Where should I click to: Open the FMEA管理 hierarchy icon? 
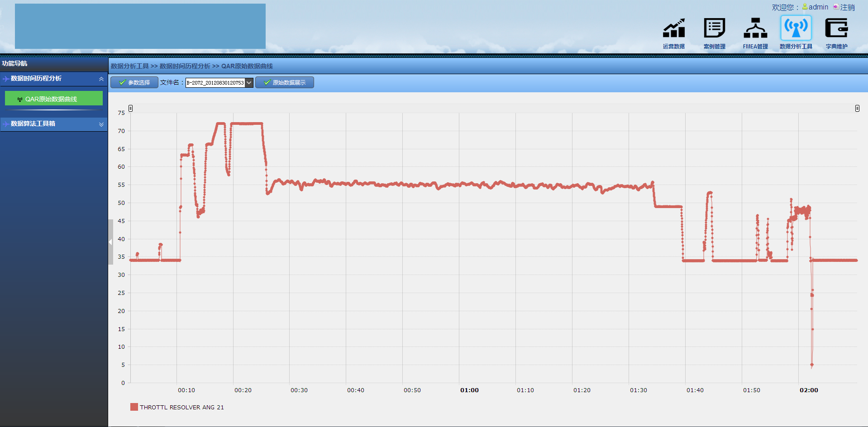point(755,28)
